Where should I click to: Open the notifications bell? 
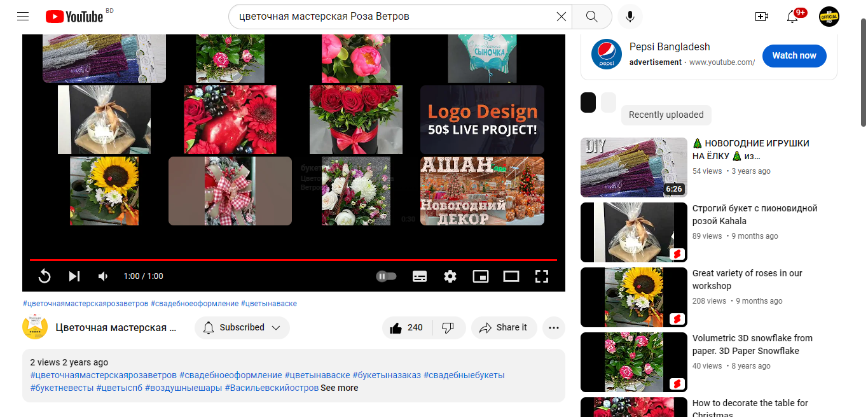(x=792, y=17)
